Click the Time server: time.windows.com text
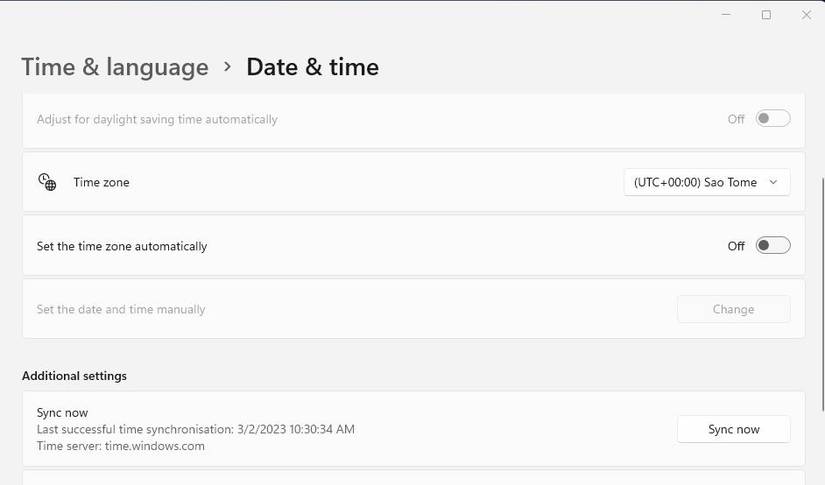 tap(120, 446)
